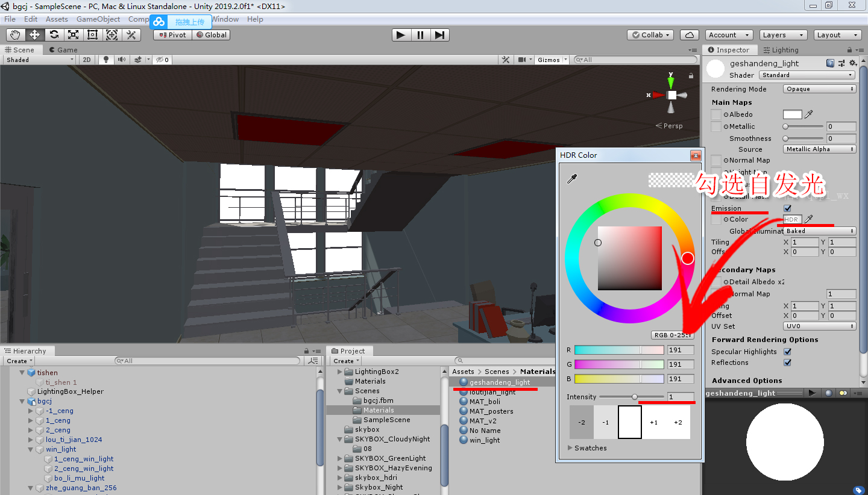Open custom editor tools button

point(131,35)
